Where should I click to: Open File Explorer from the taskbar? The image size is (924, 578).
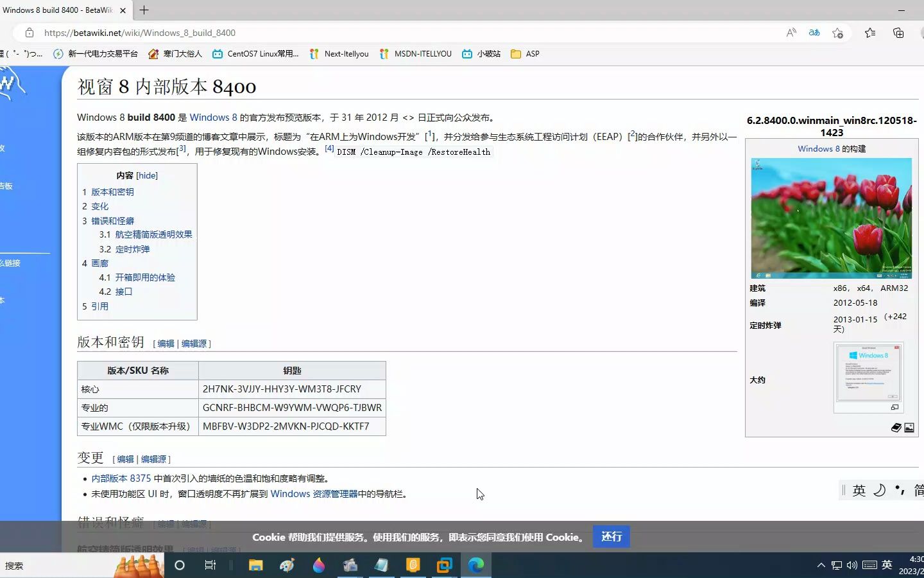point(256,565)
